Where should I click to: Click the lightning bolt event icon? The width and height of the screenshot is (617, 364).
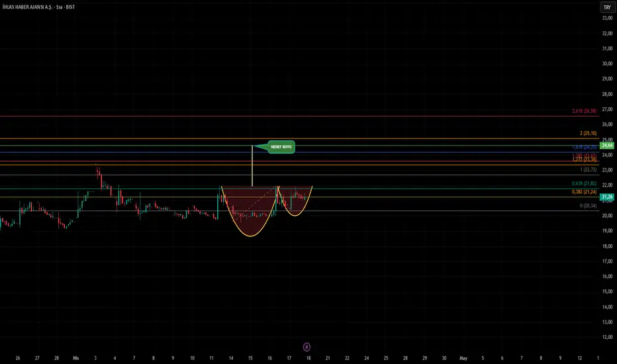coord(307,347)
